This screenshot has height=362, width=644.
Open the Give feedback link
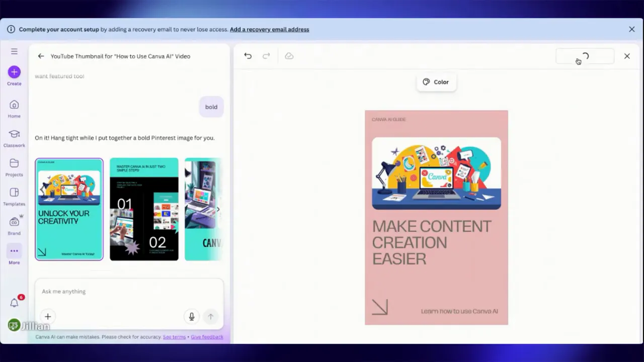(207, 337)
